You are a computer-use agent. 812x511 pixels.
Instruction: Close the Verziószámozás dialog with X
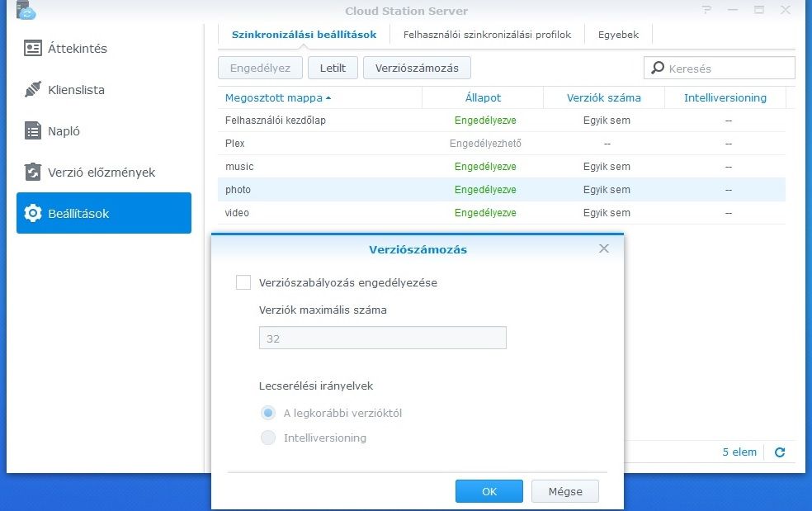coord(604,248)
